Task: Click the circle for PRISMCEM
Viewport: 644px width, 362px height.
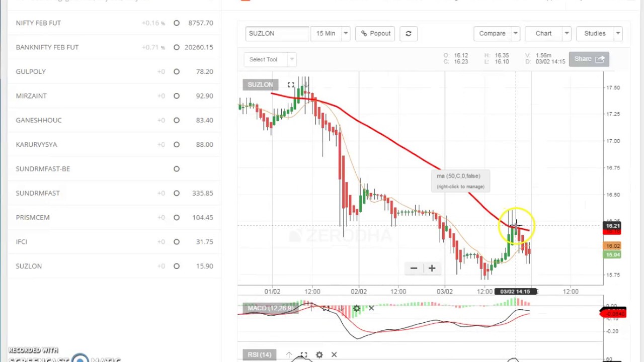Action: click(x=177, y=218)
